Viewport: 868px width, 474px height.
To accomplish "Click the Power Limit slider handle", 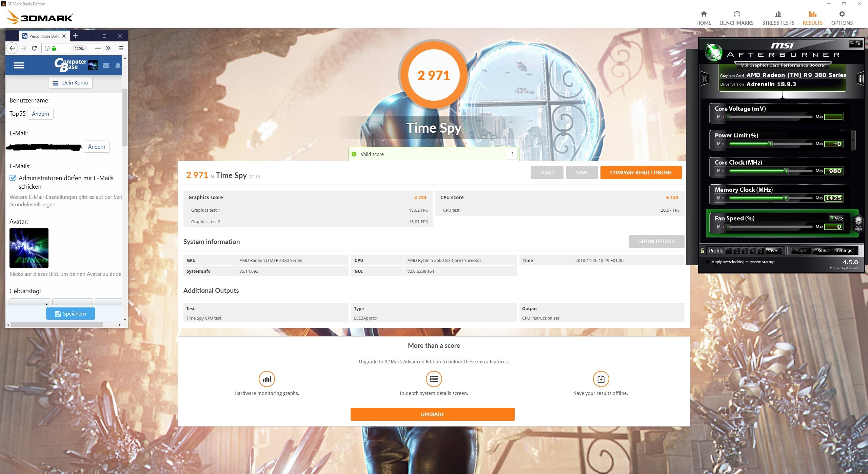I will point(770,144).
